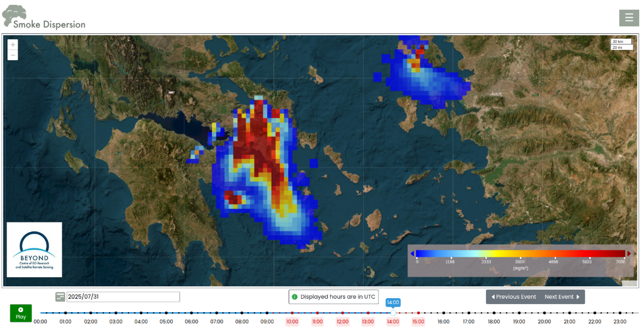This screenshot has height=332, width=644.
Task: Select 17:00 on the timeline
Action: click(x=469, y=321)
